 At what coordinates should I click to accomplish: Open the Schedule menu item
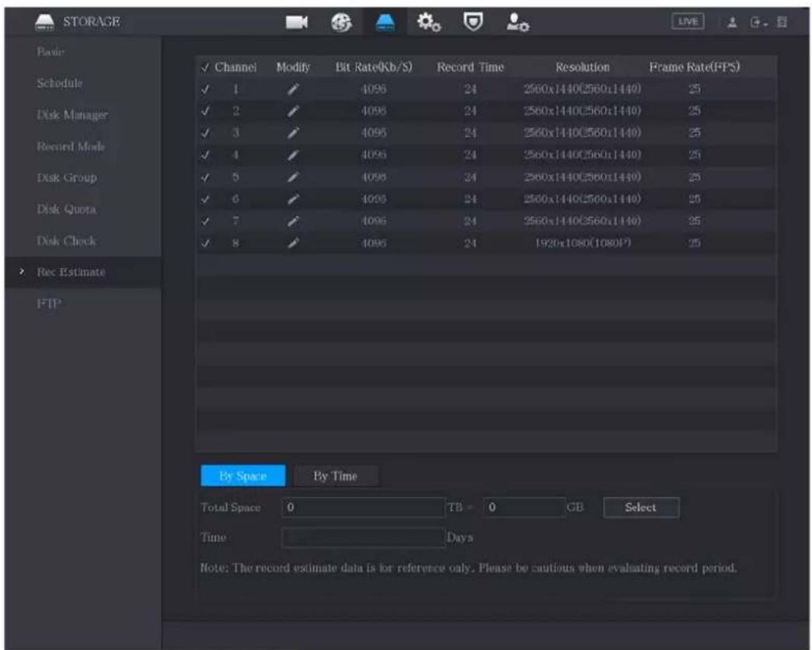(x=60, y=83)
